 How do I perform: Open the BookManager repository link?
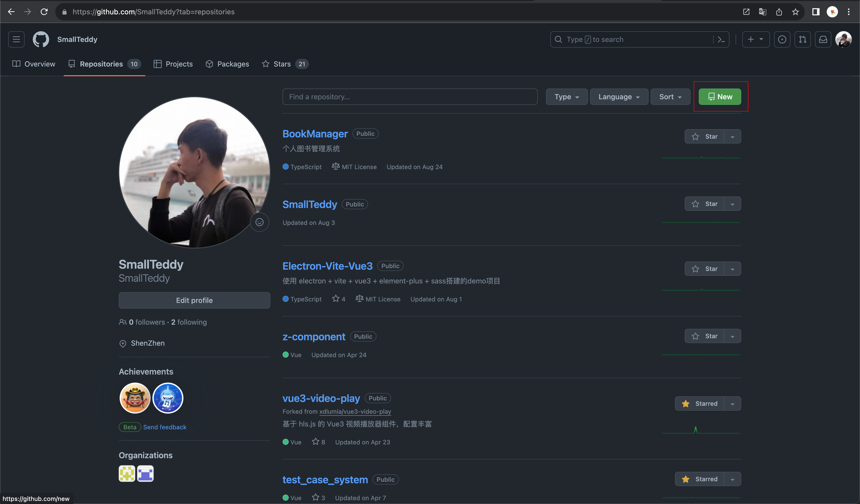click(315, 133)
